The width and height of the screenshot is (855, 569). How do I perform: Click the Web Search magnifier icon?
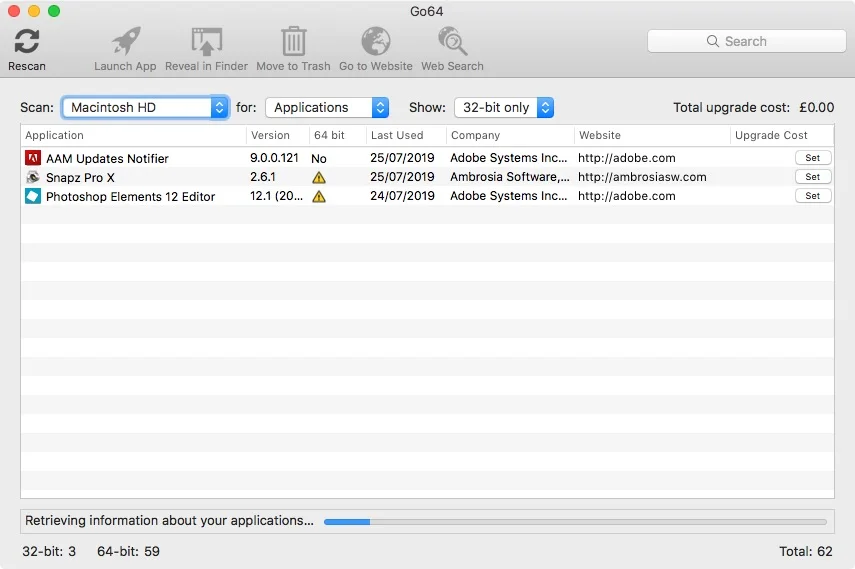pos(452,41)
